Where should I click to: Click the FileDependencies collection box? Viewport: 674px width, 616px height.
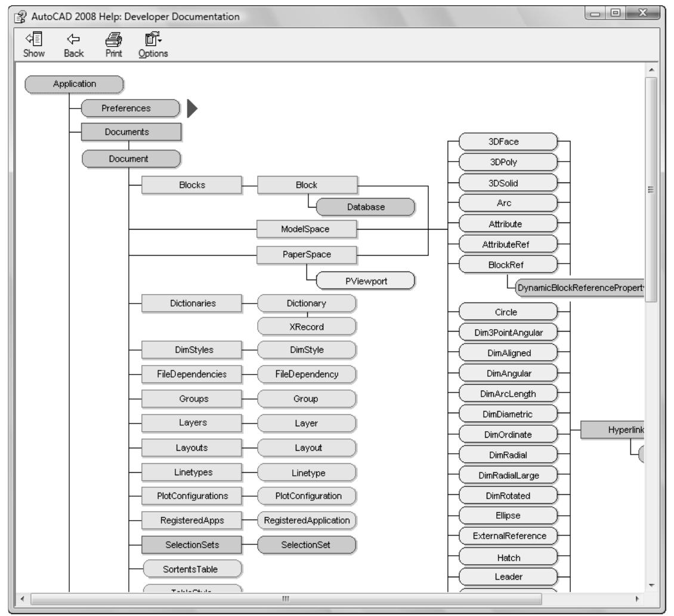(191, 374)
